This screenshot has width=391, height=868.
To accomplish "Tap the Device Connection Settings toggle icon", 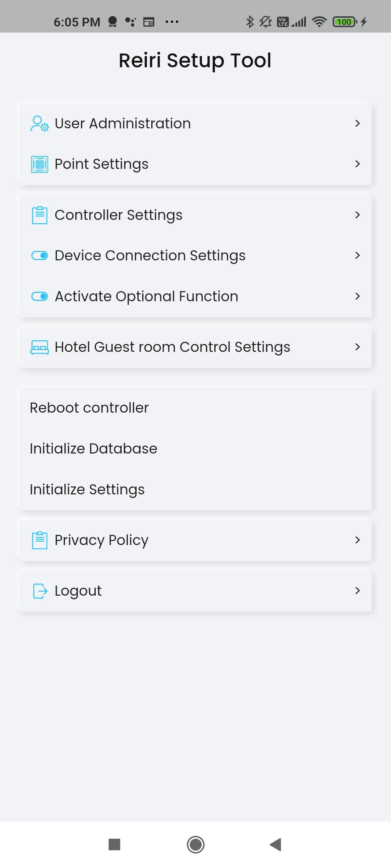I will pyautogui.click(x=39, y=256).
